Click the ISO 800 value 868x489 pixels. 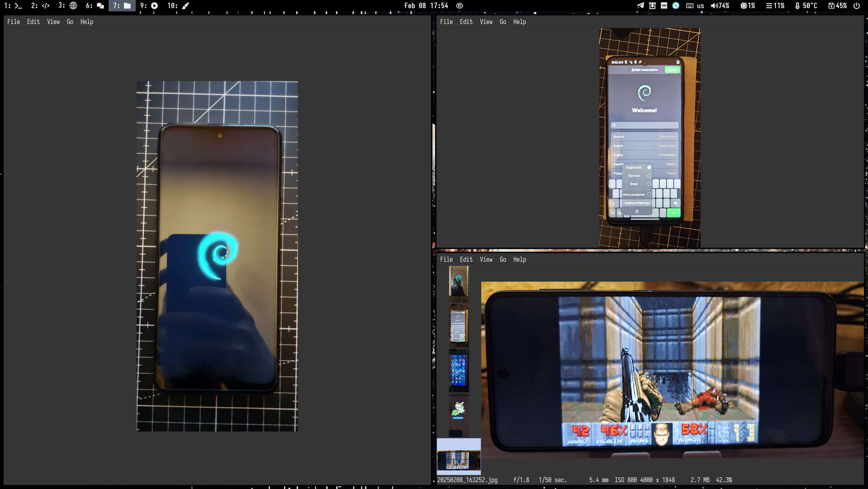626,480
